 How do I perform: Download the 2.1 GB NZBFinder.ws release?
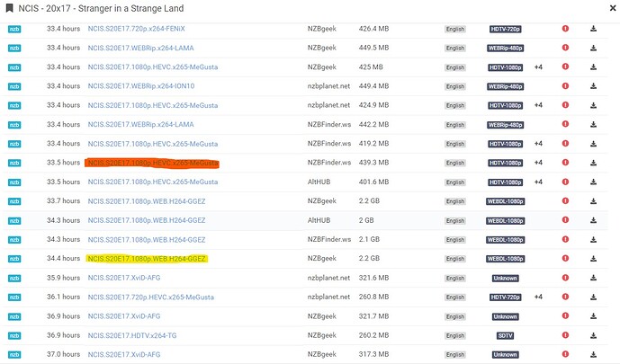[x=594, y=240]
